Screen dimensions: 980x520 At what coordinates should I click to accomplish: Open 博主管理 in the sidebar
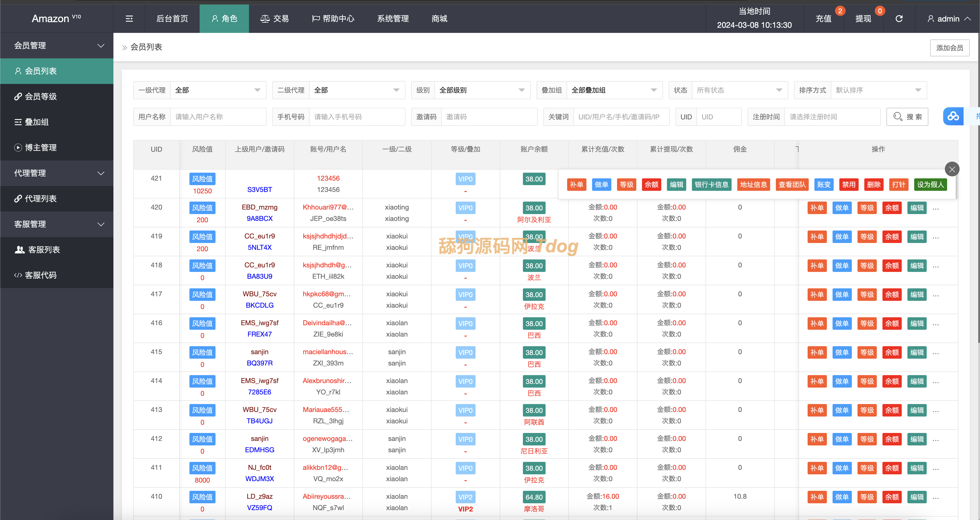(x=40, y=148)
